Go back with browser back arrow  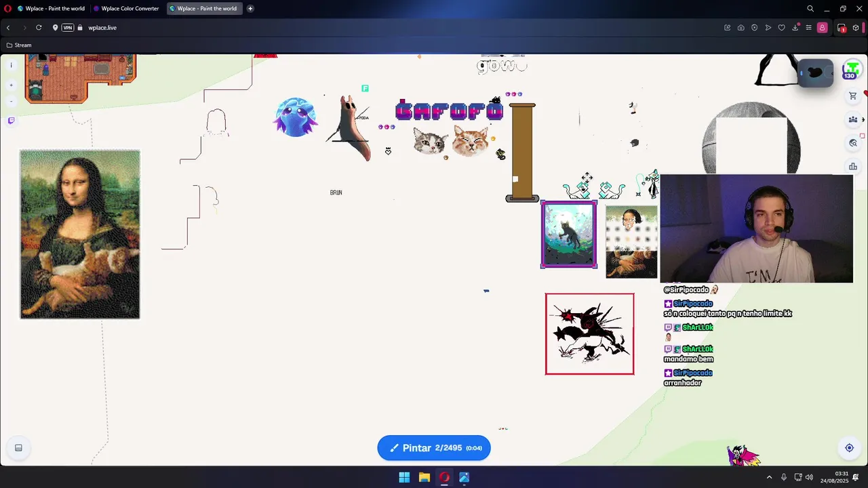[8, 28]
